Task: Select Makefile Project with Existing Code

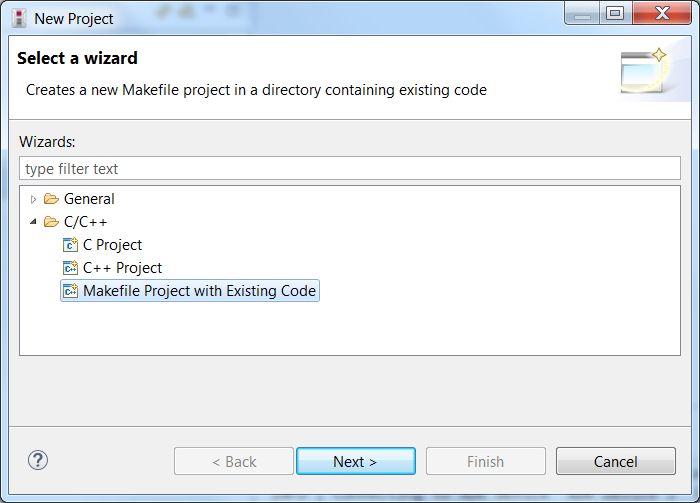Action: 199,291
